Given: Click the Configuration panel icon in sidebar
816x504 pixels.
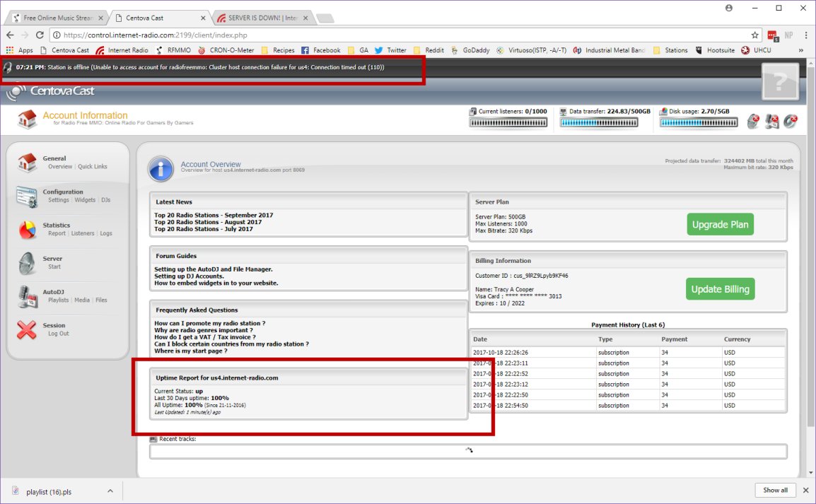Looking at the screenshot, I should pyautogui.click(x=27, y=196).
